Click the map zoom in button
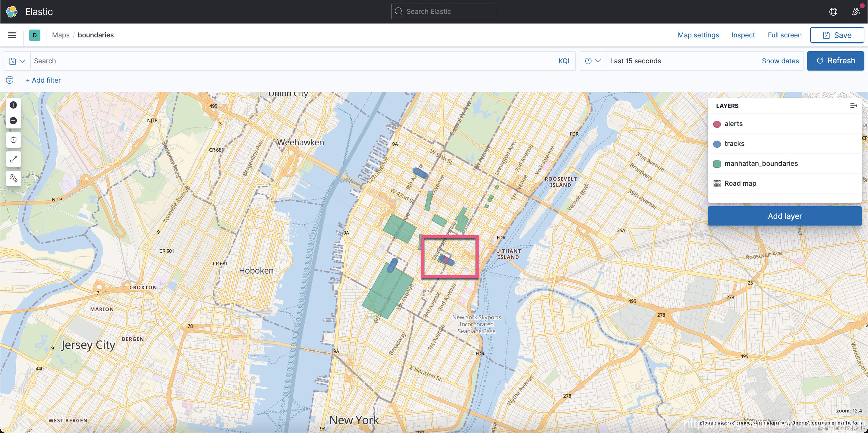The width and height of the screenshot is (868, 433). 14,105
